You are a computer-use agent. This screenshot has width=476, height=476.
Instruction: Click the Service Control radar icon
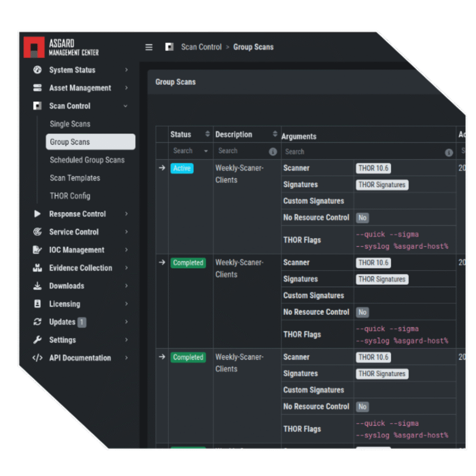[37, 231]
